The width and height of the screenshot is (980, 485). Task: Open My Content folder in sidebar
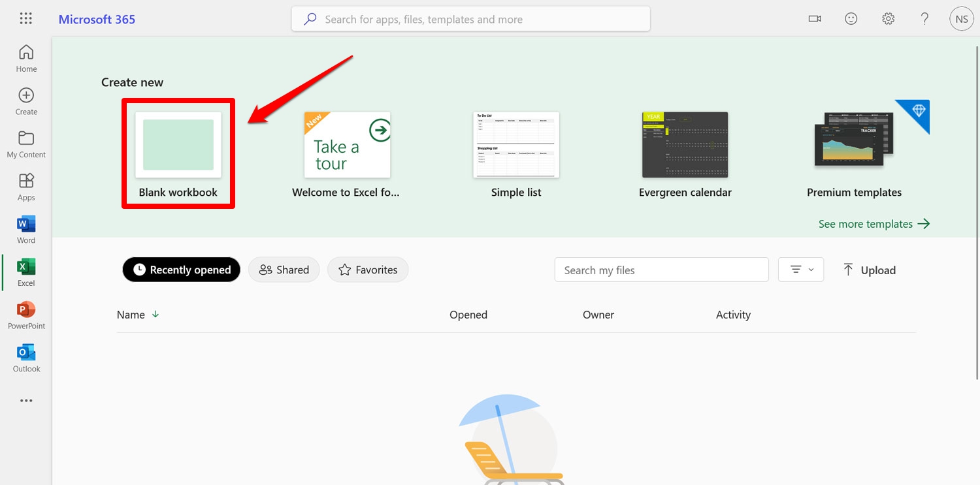coord(26,145)
